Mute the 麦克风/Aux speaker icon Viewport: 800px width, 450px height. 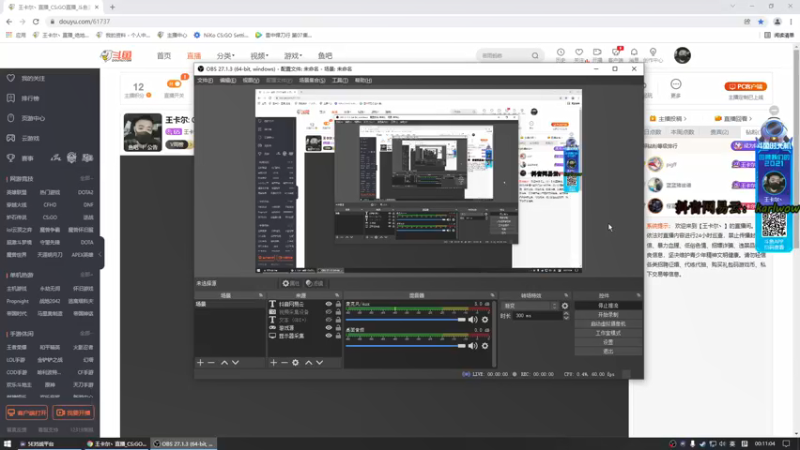tap(473, 319)
